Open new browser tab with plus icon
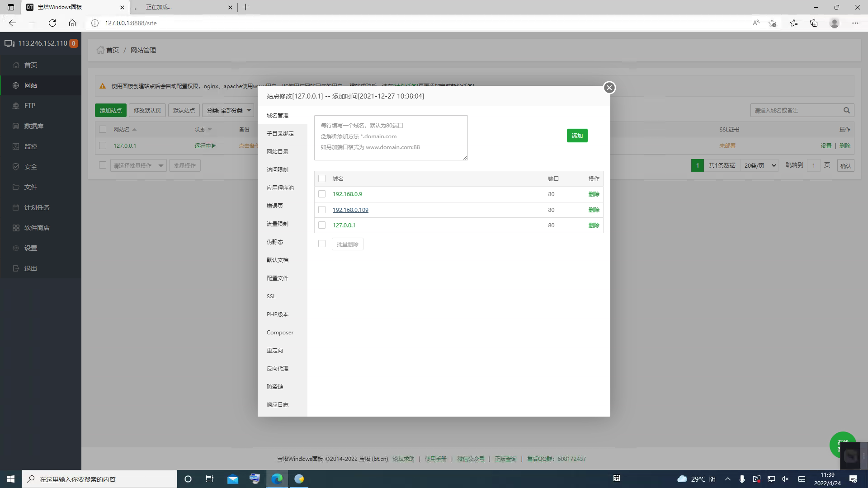868x488 pixels. point(246,7)
